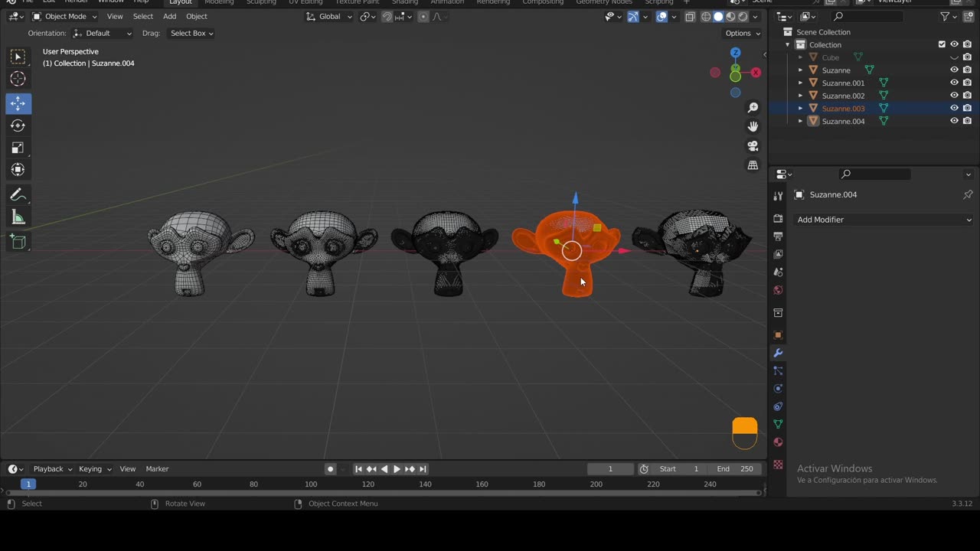Show the hidden Cube object in outliner

pyautogui.click(x=954, y=57)
